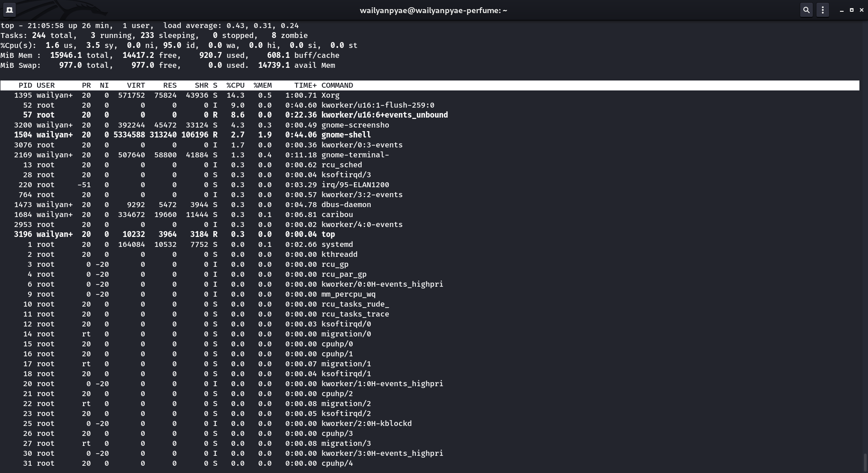
Task: Click the %CPU column header
Action: tap(235, 85)
